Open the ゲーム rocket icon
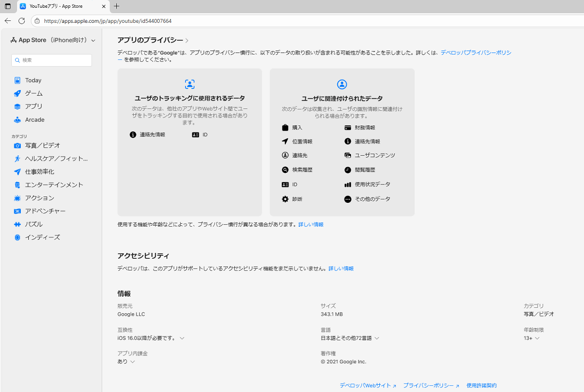 click(x=18, y=93)
